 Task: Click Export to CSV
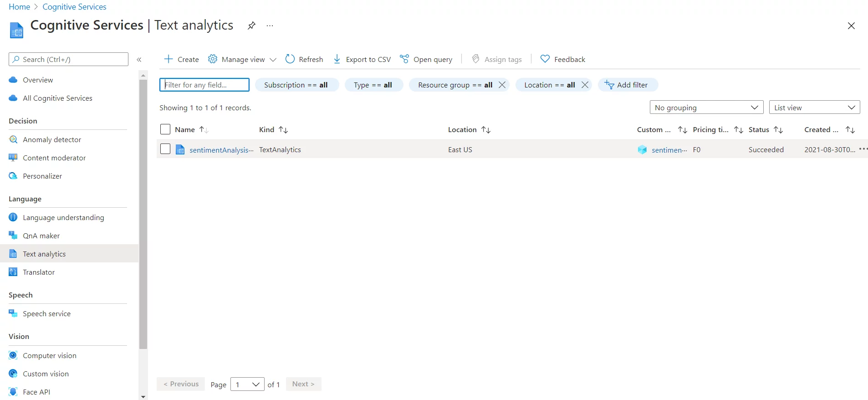tap(362, 59)
